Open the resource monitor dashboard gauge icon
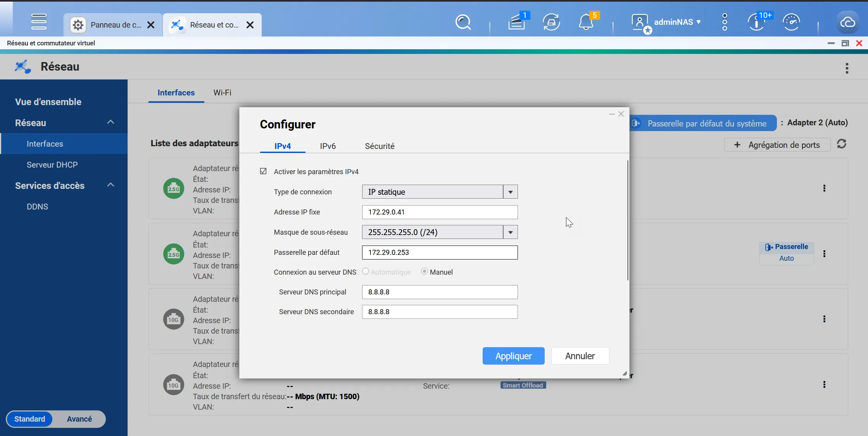Viewport: 868px width, 436px height. (791, 22)
